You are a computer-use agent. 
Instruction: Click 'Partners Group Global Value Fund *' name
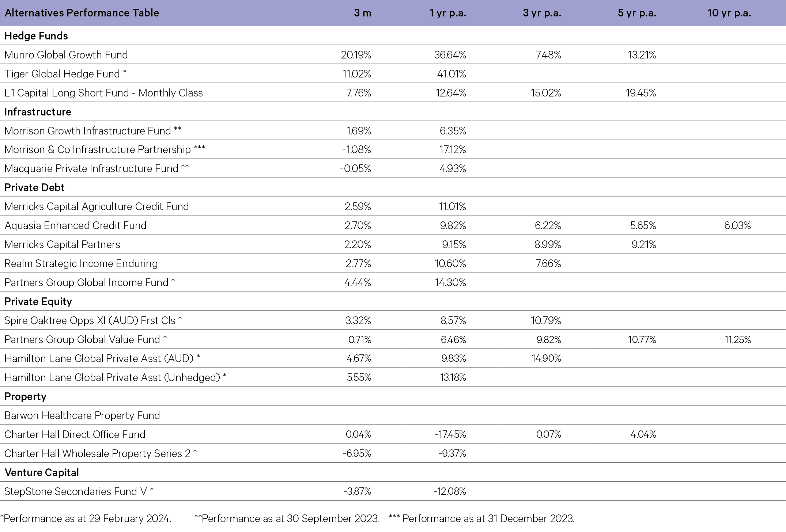point(86,339)
